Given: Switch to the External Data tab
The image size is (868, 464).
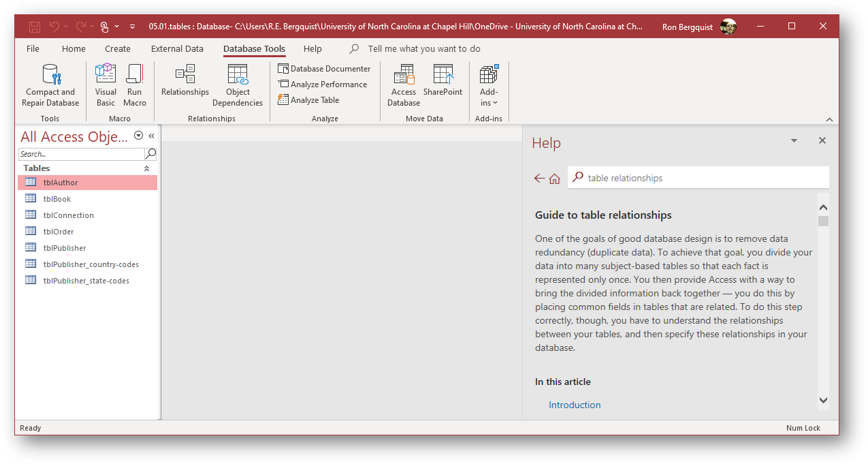Looking at the screenshot, I should tap(177, 49).
